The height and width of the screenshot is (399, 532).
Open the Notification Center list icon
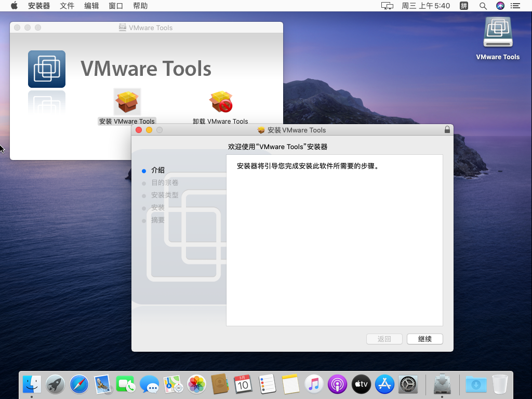coord(515,6)
